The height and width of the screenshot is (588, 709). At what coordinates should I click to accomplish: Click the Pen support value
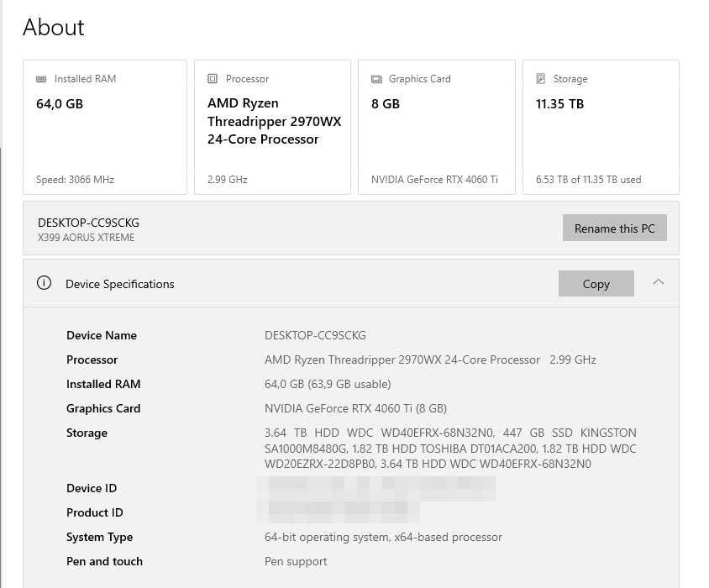[296, 561]
